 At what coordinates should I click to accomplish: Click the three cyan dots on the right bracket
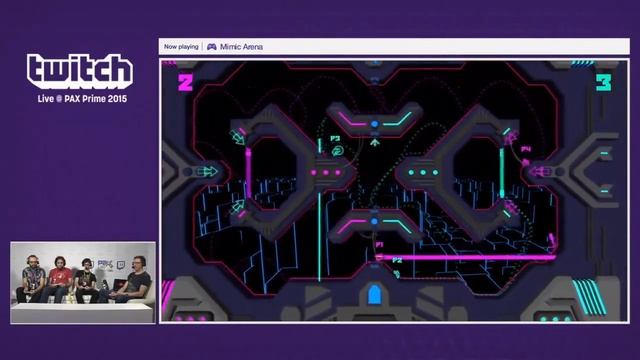click(x=423, y=173)
